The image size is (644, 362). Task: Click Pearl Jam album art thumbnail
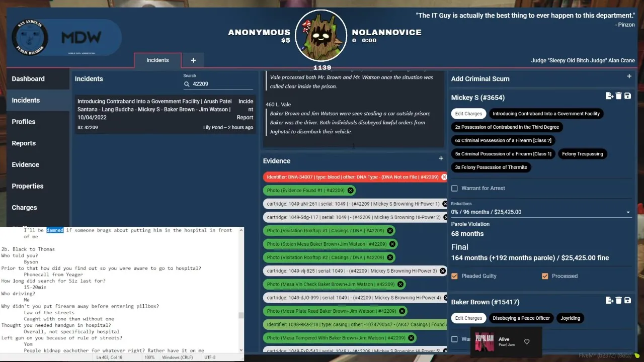tap(484, 342)
